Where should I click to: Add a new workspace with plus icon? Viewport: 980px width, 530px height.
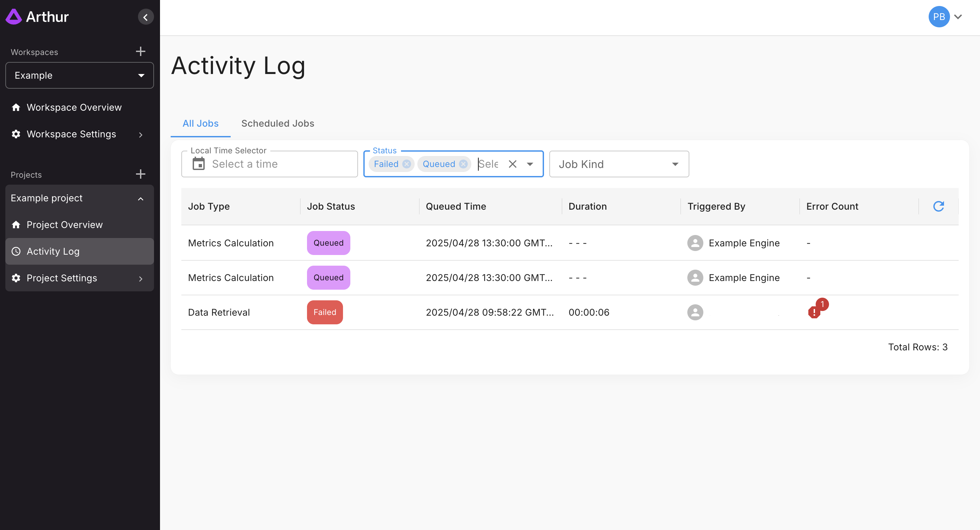(x=140, y=51)
